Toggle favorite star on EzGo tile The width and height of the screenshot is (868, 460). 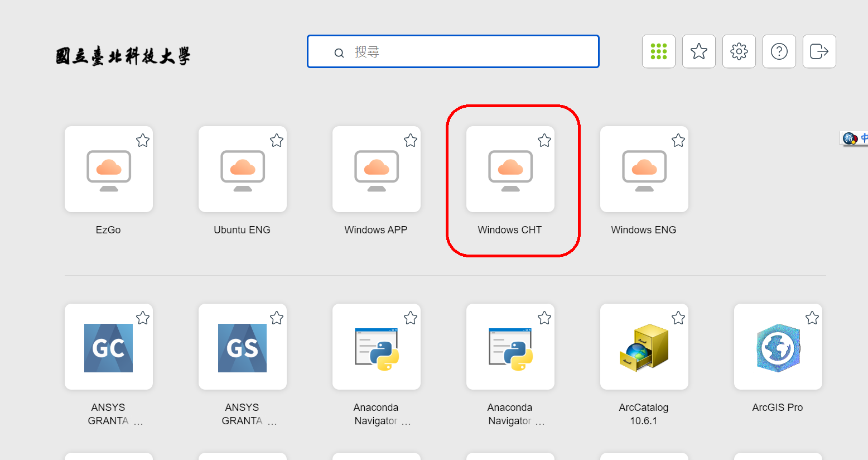pos(143,141)
